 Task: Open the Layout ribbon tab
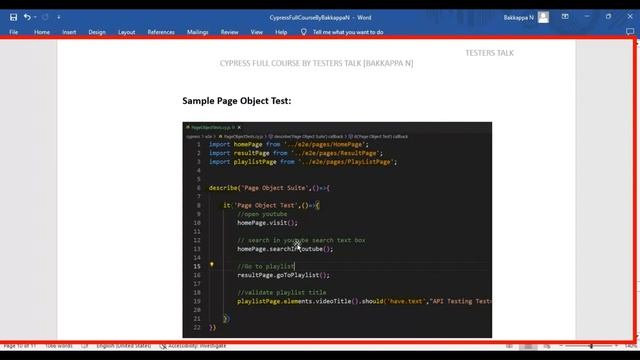127,32
